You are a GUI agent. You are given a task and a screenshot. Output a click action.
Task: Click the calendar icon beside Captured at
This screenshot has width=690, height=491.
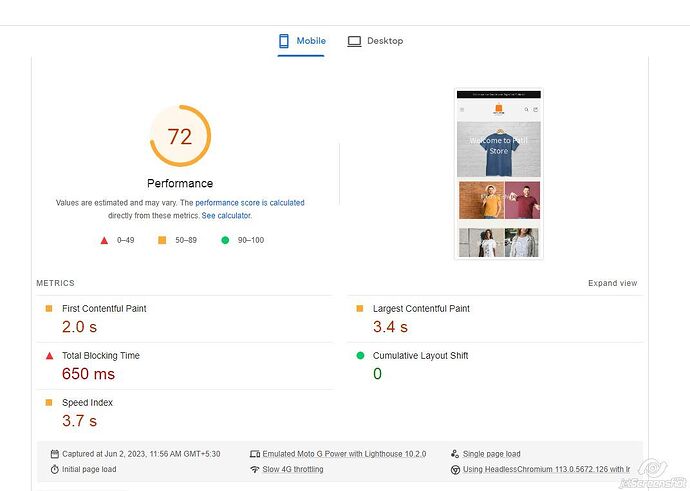pyautogui.click(x=55, y=454)
